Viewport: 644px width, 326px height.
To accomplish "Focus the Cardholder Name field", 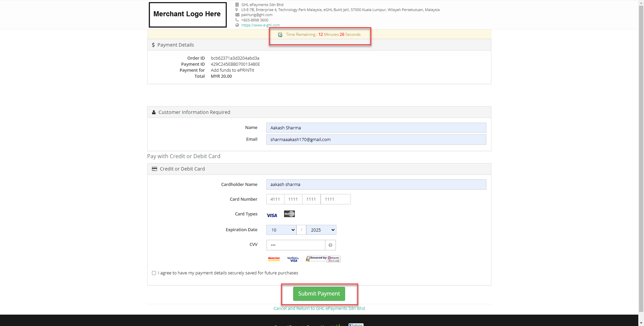I will coord(376,185).
